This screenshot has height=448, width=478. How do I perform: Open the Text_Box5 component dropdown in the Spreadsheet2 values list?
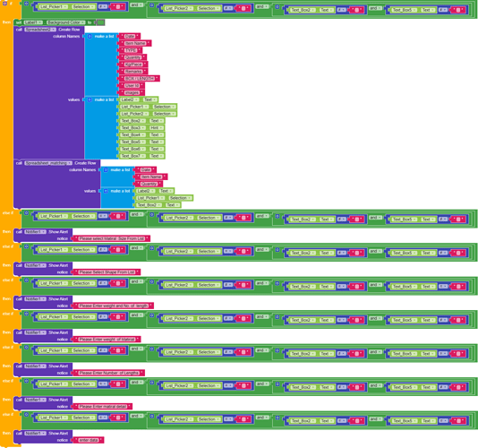pos(132,142)
